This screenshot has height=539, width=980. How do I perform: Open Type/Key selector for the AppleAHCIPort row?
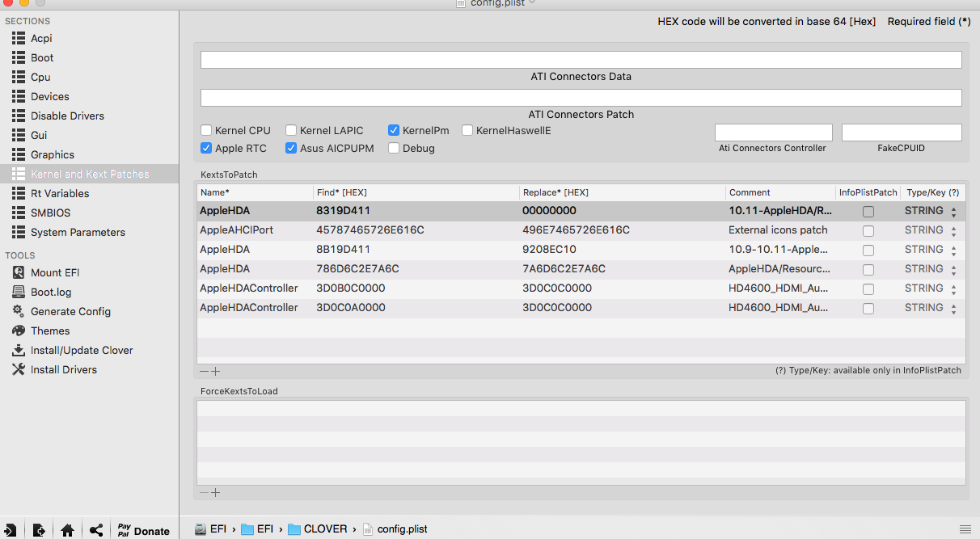(x=953, y=231)
